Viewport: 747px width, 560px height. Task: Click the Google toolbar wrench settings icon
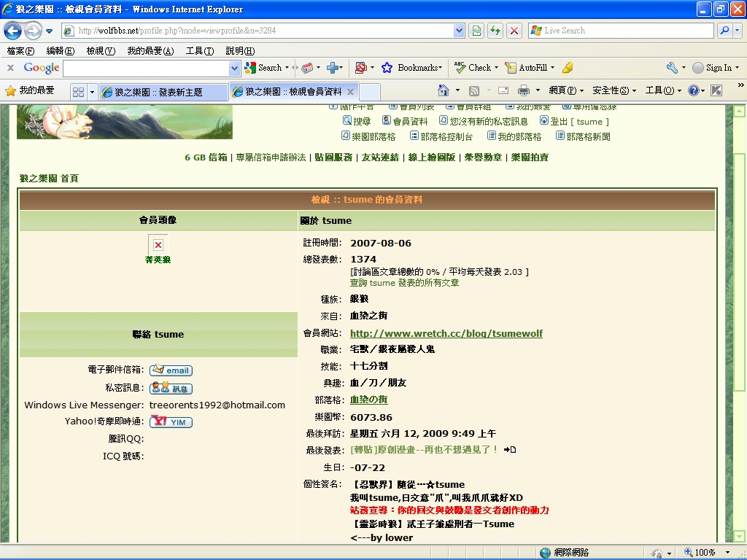pyautogui.click(x=672, y=68)
